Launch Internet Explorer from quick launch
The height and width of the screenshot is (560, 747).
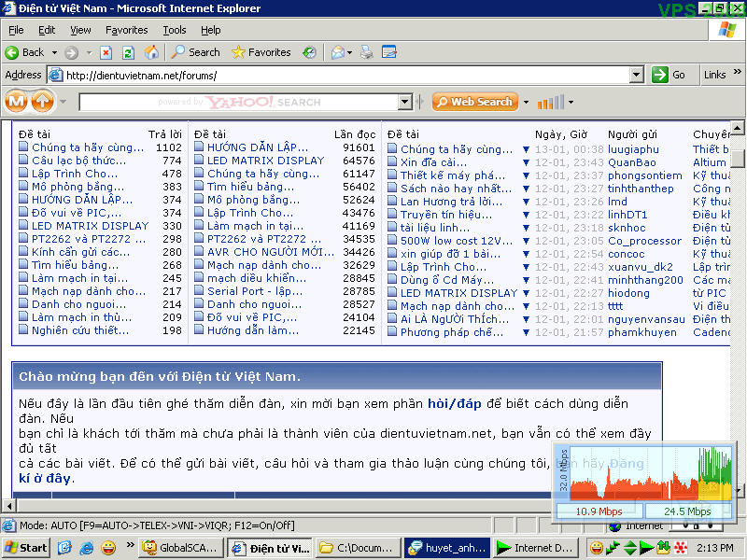(x=87, y=548)
